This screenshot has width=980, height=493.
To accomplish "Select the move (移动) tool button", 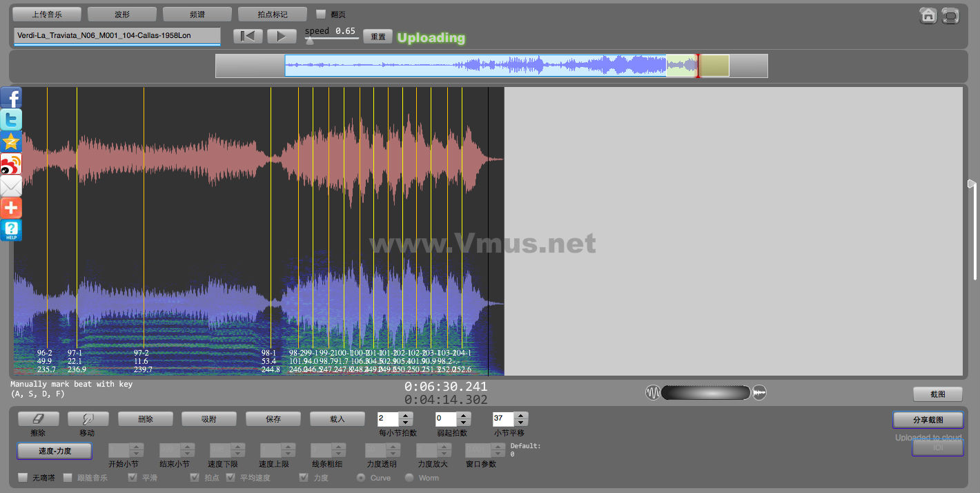I will click(88, 418).
